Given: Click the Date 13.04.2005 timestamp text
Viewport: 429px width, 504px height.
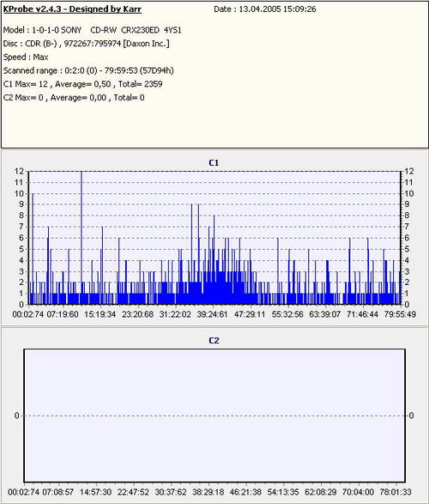Looking at the screenshot, I should click(x=265, y=9).
